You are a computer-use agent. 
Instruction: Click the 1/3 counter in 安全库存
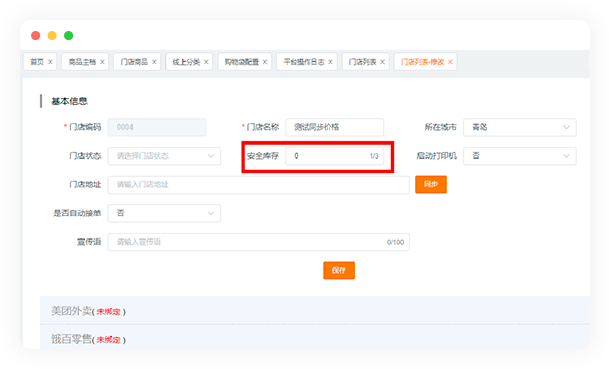(374, 156)
